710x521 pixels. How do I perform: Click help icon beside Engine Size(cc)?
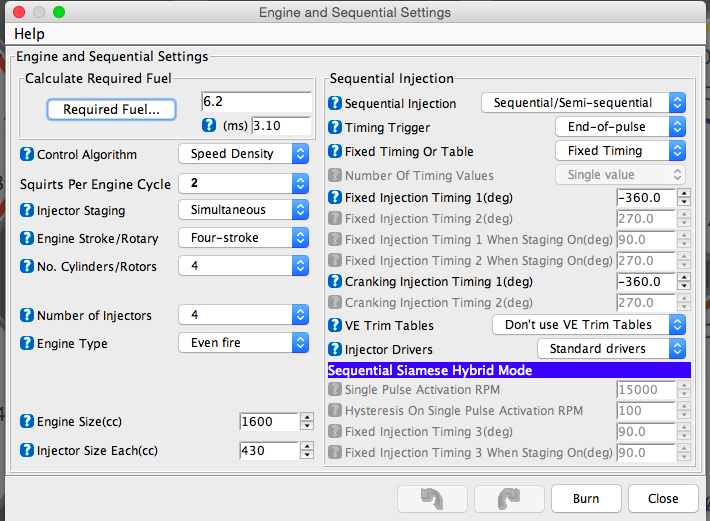coord(27,422)
